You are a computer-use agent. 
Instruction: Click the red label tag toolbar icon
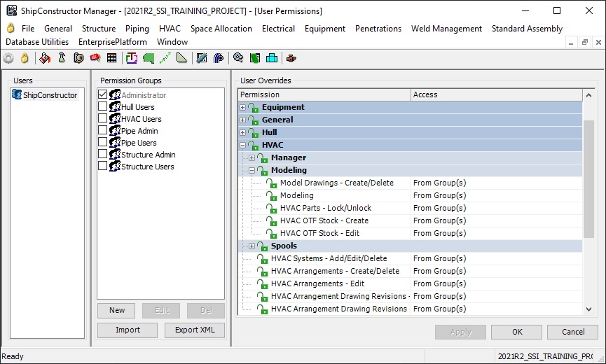tap(95, 58)
